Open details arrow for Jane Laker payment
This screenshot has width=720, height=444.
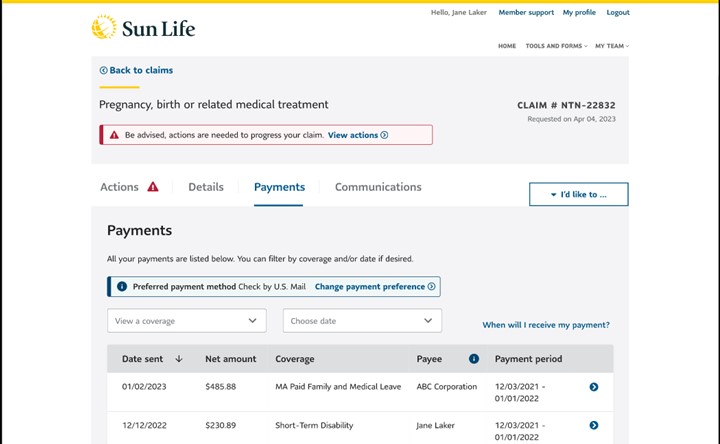pos(594,425)
